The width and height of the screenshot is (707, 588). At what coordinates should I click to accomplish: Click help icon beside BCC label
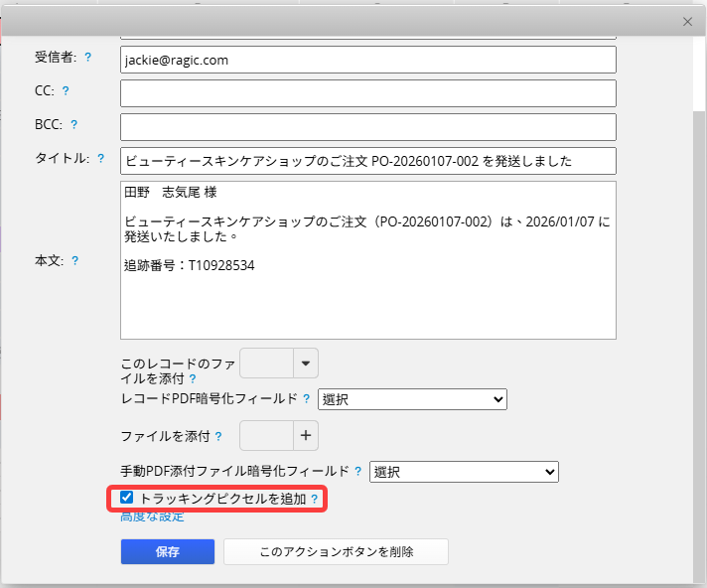[73, 125]
